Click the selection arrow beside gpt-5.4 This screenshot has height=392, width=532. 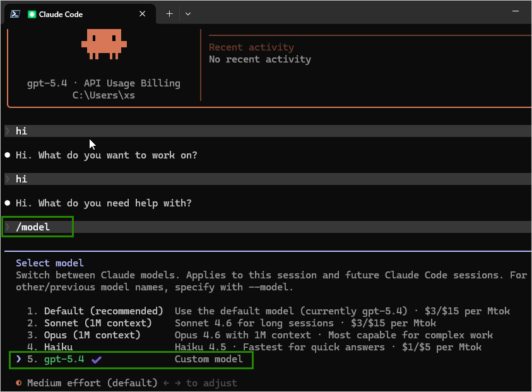pos(18,360)
